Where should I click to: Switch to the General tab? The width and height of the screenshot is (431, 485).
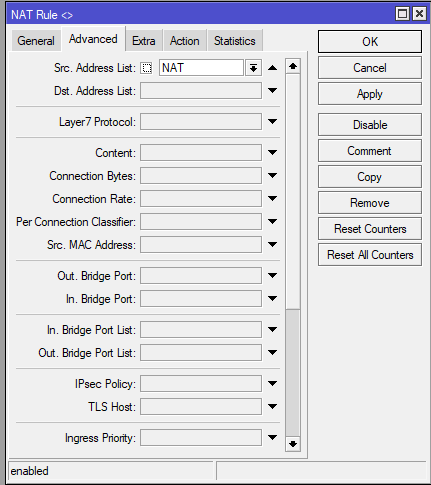[36, 41]
